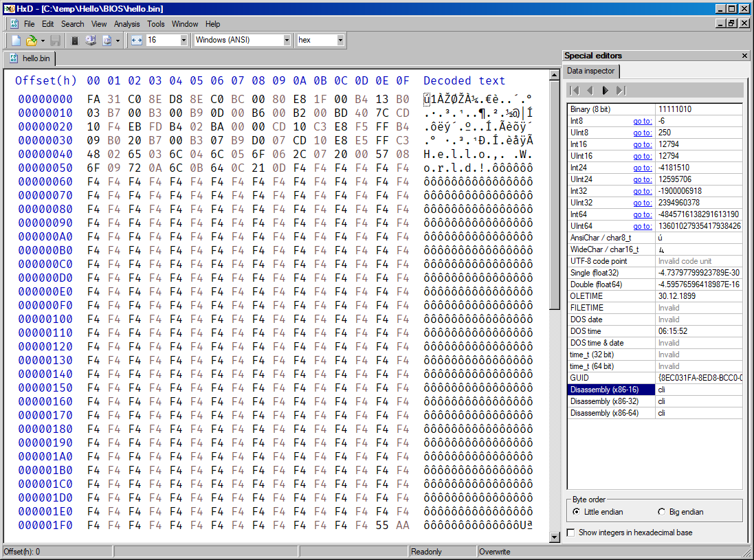Go to first byte in Data inspector
Screen dimensions: 754x560
(574, 91)
